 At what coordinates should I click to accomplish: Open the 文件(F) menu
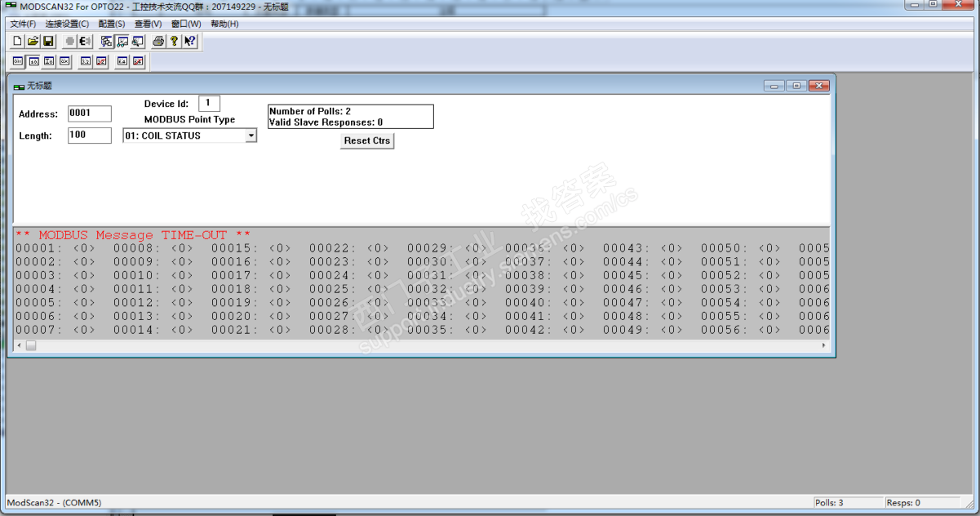pyautogui.click(x=23, y=24)
